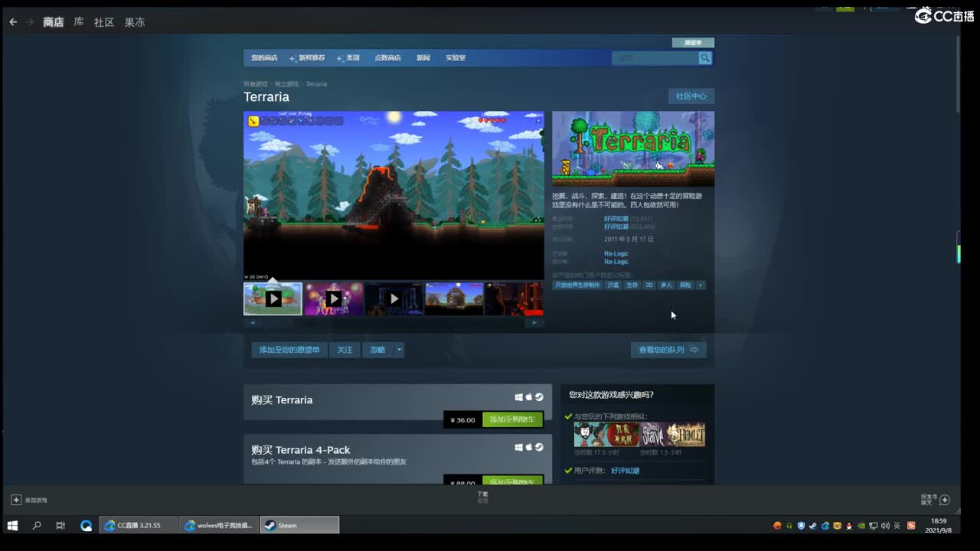Add a tag with plus button
The width and height of the screenshot is (980, 551).
(701, 285)
